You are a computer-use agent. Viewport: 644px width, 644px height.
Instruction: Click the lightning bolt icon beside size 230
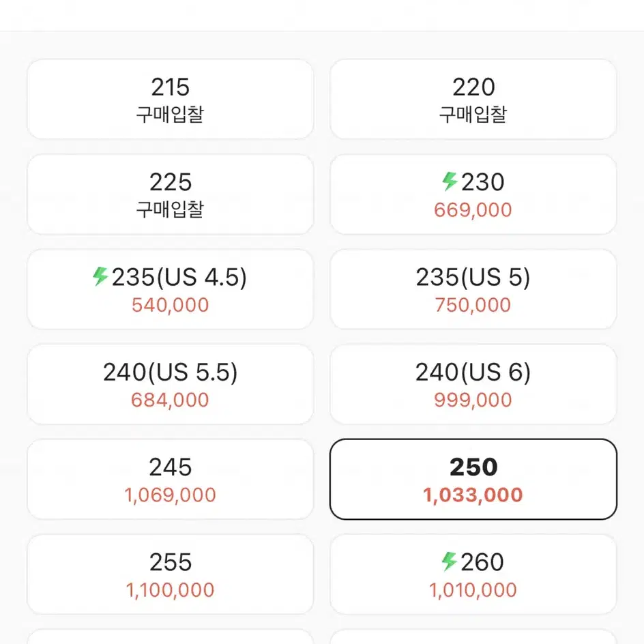pos(450,181)
